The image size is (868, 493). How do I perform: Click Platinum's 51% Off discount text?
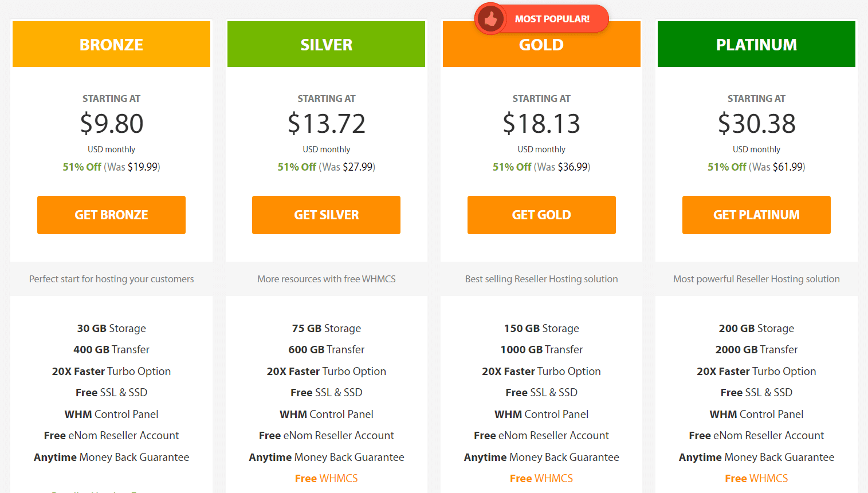[726, 167]
